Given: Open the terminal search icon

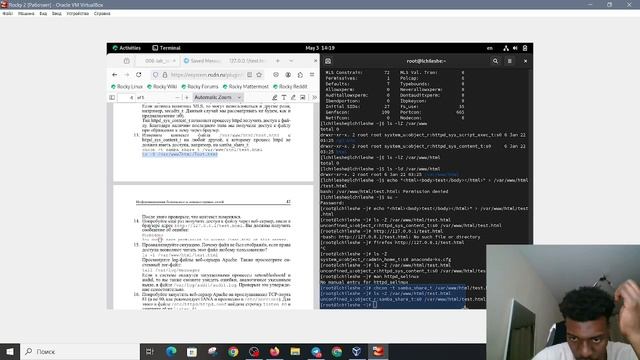Looking at the screenshot, I should pos(495,61).
